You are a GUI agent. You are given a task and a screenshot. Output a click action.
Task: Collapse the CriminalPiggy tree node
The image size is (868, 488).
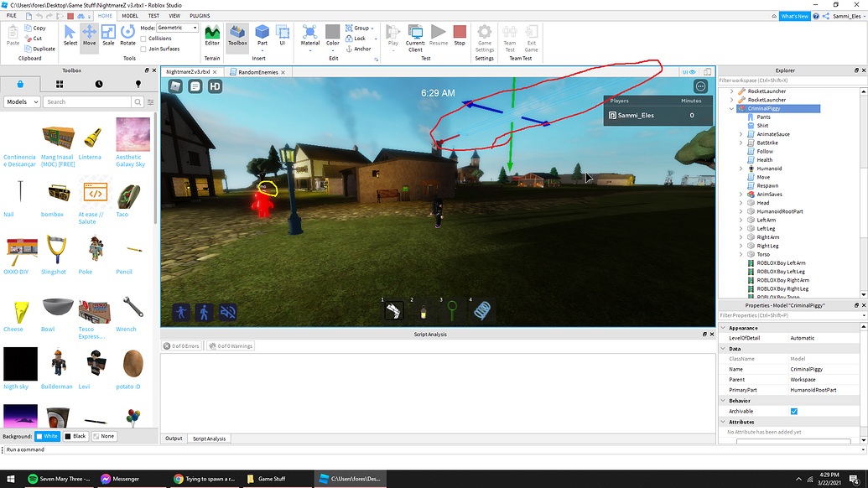click(732, 108)
